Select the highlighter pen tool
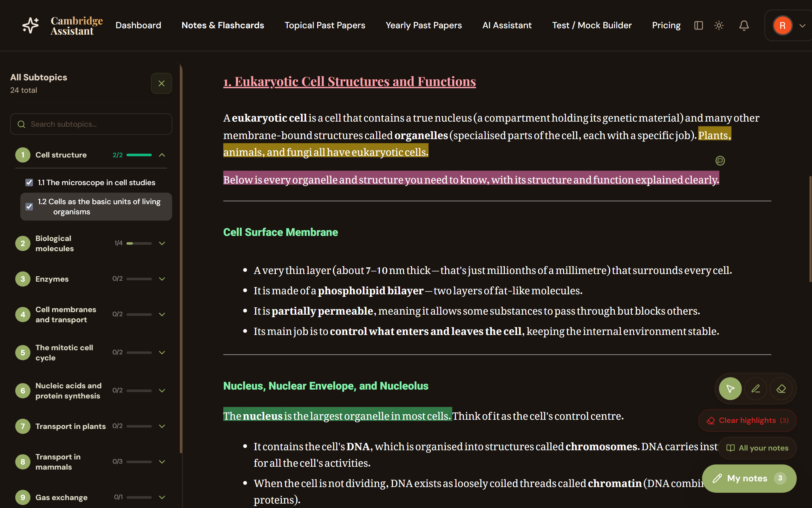The width and height of the screenshot is (812, 508). pos(756,389)
